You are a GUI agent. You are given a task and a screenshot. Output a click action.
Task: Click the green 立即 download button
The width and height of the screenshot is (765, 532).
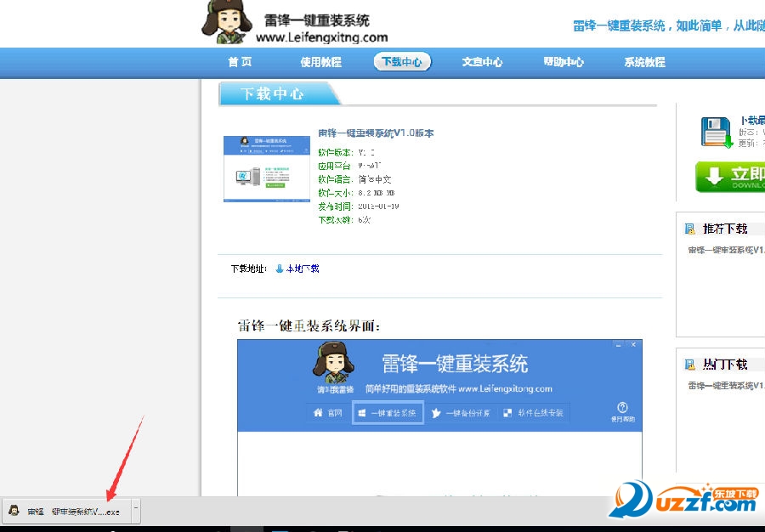pos(729,177)
